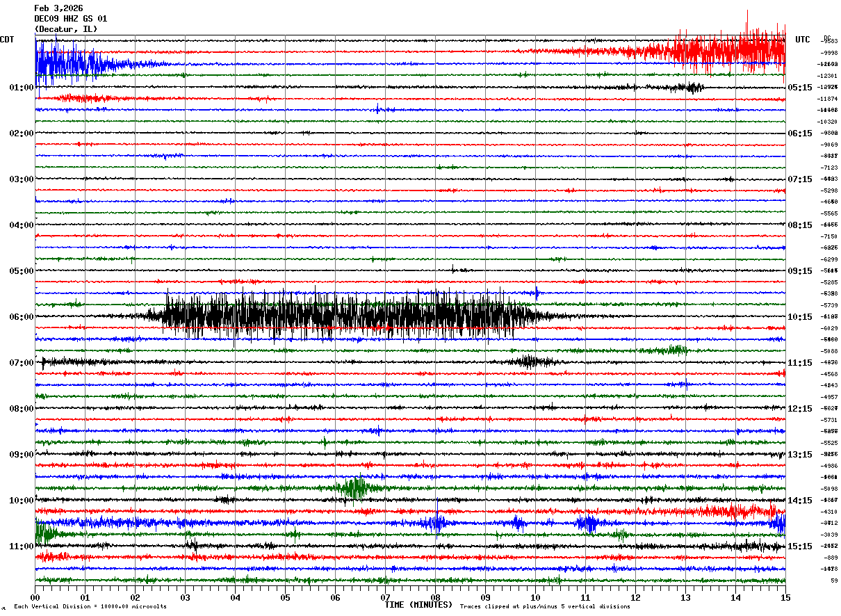
Task: Click the DC offset value "-12301"
Action: click(x=828, y=76)
